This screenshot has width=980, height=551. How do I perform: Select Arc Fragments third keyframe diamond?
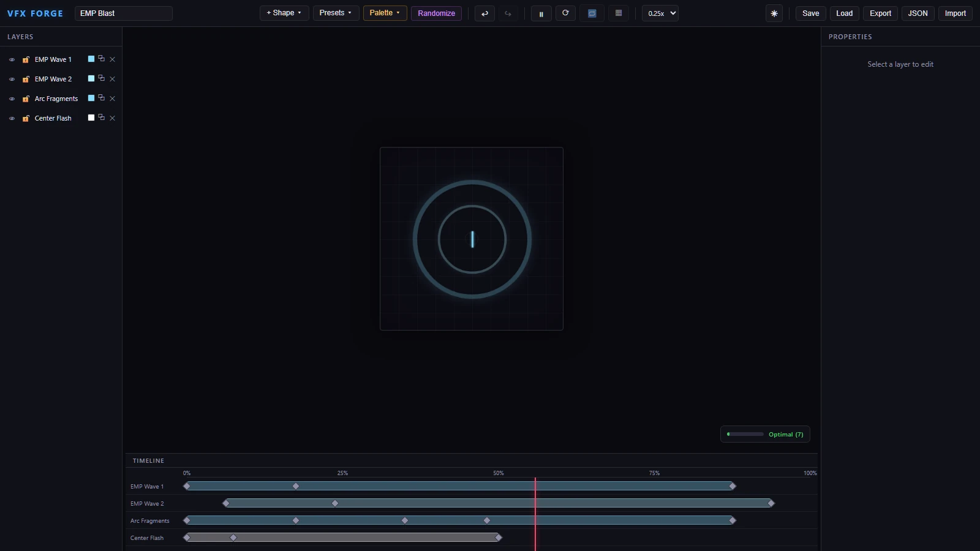405,520
